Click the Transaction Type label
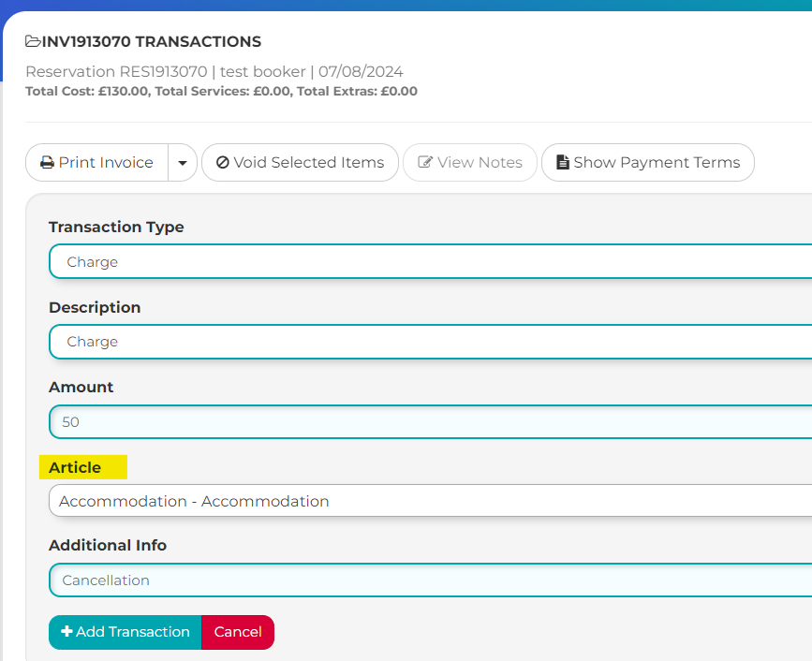This screenshot has height=661, width=812. [x=116, y=227]
